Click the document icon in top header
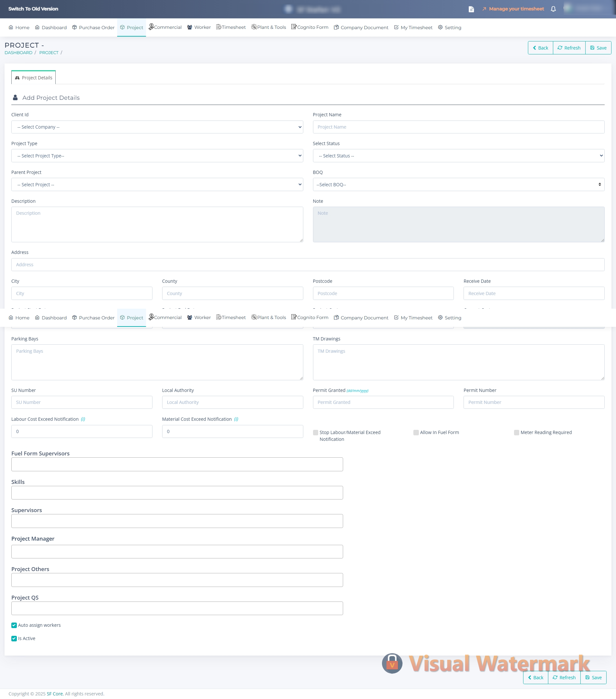The image size is (616, 699). pyautogui.click(x=471, y=9)
